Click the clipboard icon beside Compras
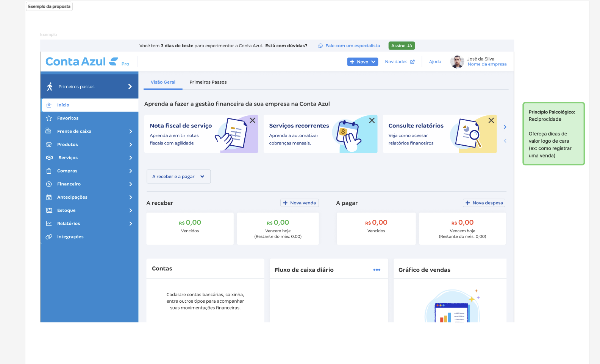The height and width of the screenshot is (364, 600). [49, 171]
